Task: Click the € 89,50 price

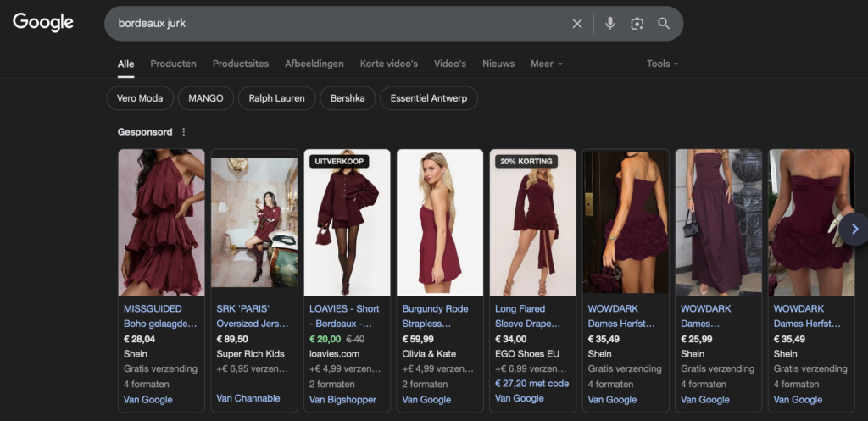Action: coord(232,339)
